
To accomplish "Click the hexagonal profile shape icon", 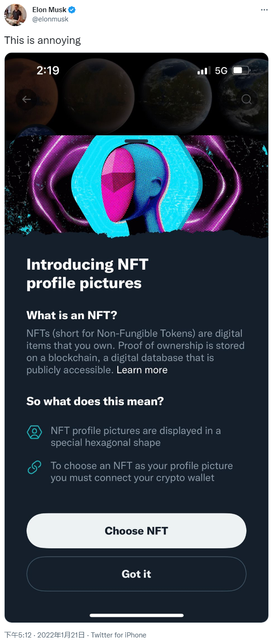I will [x=35, y=432].
